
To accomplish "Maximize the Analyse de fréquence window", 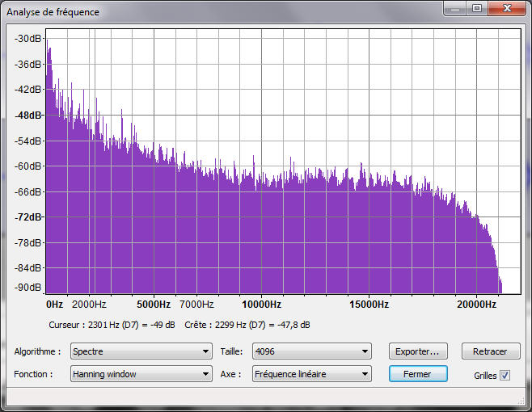I will [477, 8].
